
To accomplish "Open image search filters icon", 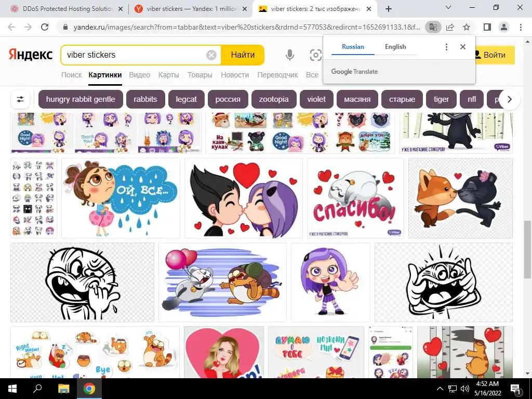I will coord(20,99).
